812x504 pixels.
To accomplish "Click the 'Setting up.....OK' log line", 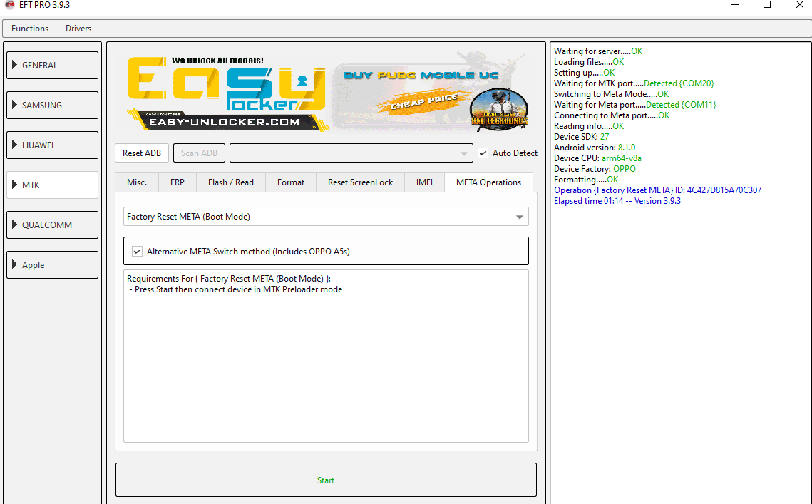I will pyautogui.click(x=584, y=73).
